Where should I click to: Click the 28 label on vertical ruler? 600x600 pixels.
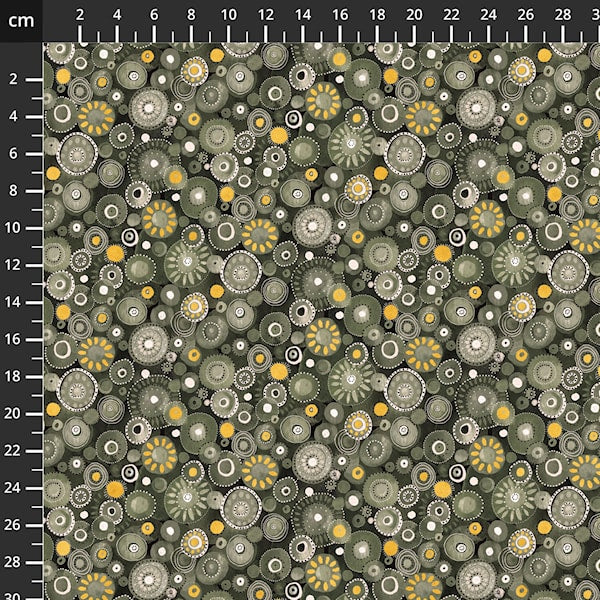point(12,562)
